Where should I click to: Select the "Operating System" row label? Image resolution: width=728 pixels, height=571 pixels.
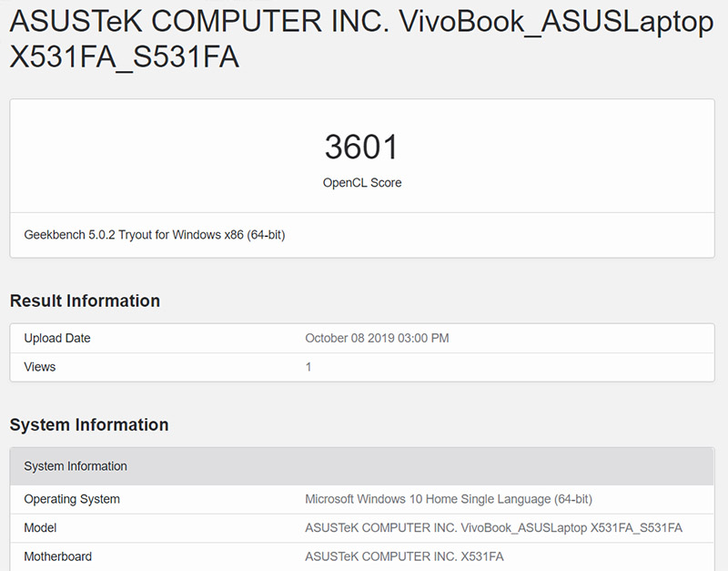[72, 499]
